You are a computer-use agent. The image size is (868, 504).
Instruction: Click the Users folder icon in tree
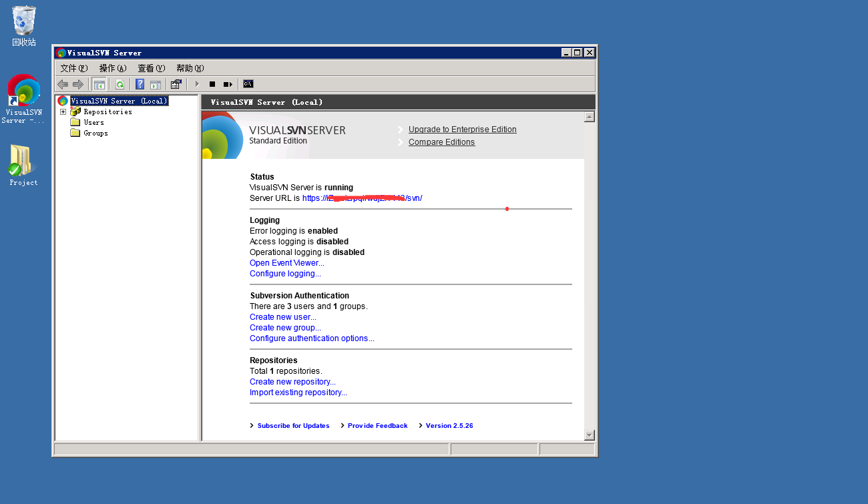click(75, 122)
